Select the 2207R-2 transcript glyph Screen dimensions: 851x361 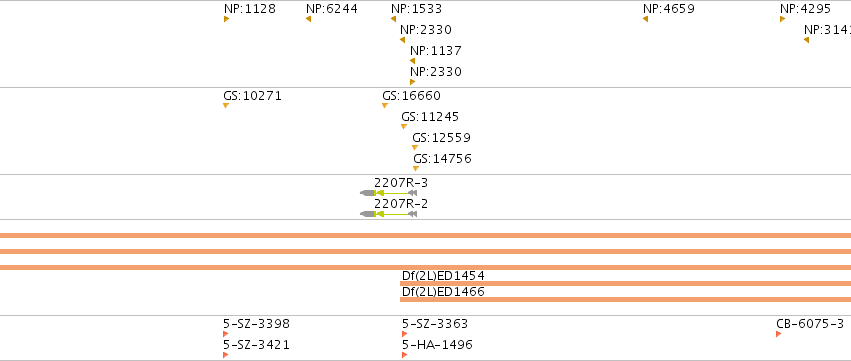(x=389, y=214)
